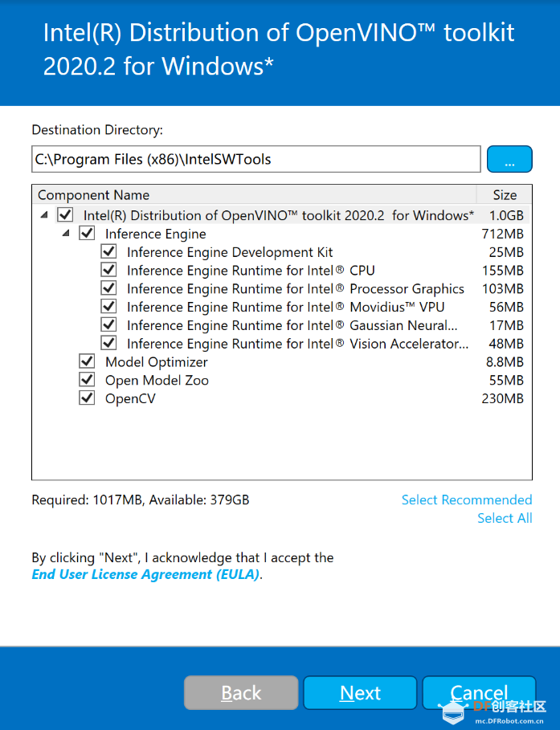Select the Inference Engine Development Kit label
The image size is (560, 730).
pyautogui.click(x=230, y=252)
